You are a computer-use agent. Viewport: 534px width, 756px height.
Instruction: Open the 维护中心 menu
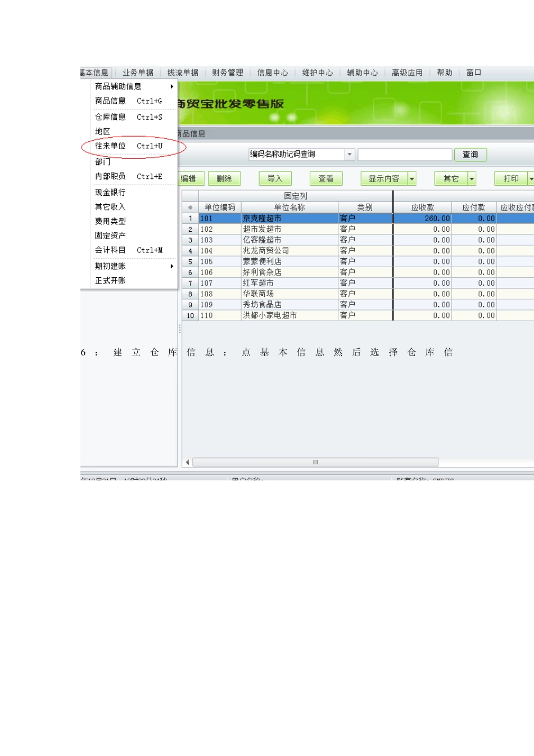pyautogui.click(x=318, y=73)
